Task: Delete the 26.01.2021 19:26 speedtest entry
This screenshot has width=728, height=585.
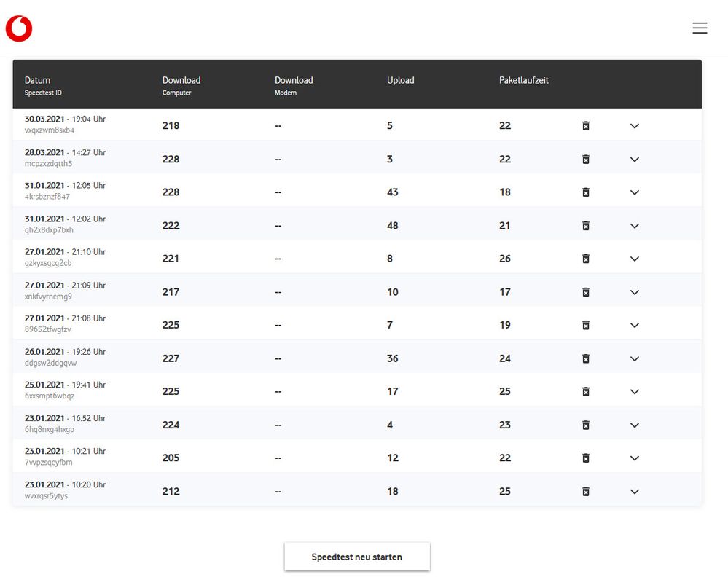Action: tap(586, 358)
